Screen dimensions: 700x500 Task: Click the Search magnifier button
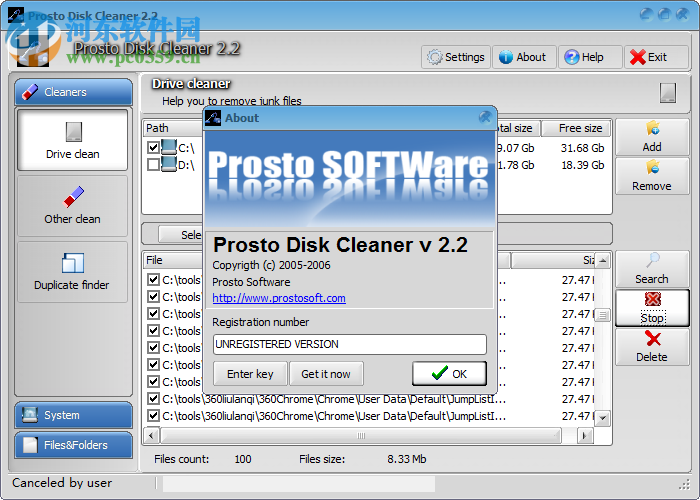click(652, 269)
